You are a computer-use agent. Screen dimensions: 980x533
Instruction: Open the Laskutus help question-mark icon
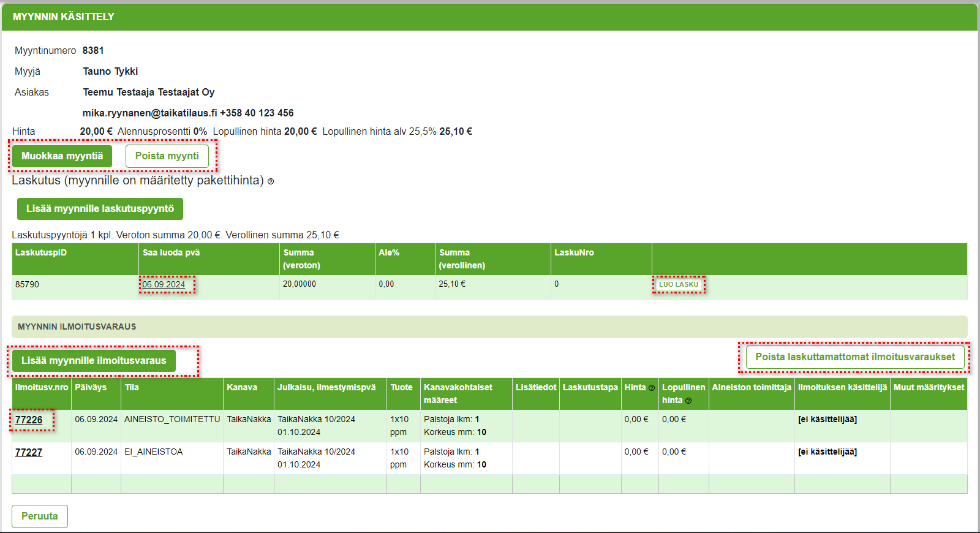coord(271,181)
